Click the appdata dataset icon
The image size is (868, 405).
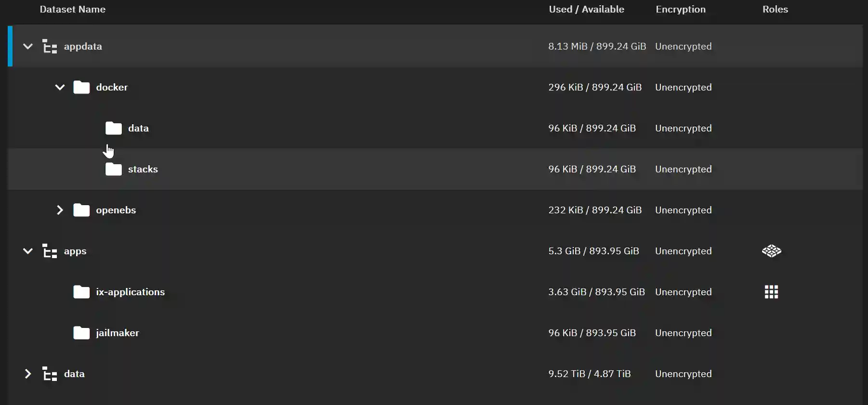(x=49, y=46)
